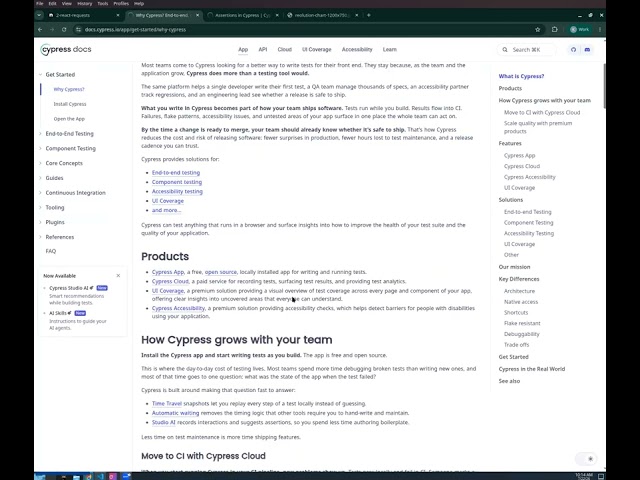Screen dimensions: 640x480
Task: Close the resolution-chart tab
Action: pyautogui.click(x=357, y=15)
